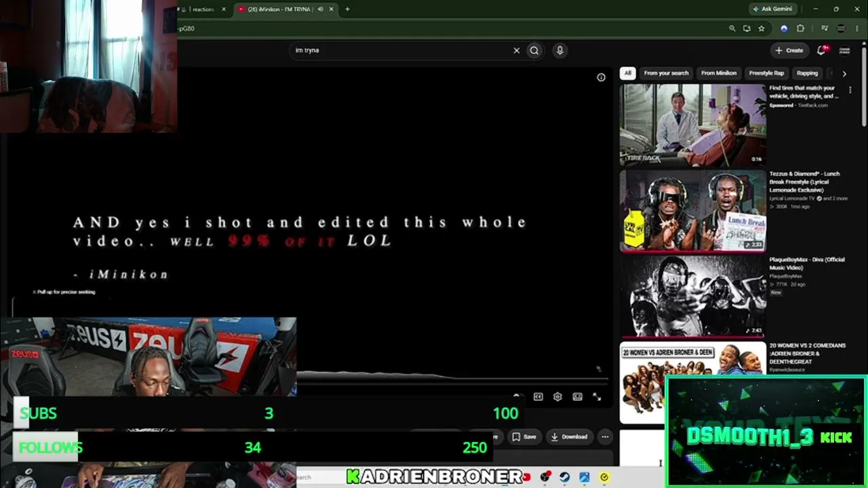
Task: Show more filter chips with the arrow
Action: pos(844,73)
